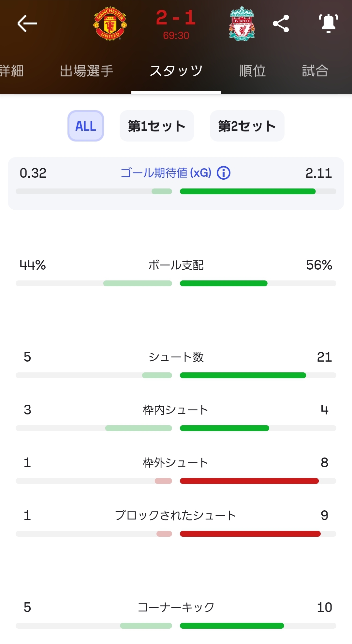
Task: Click the ボール支配 green possession bar
Action: [224, 283]
